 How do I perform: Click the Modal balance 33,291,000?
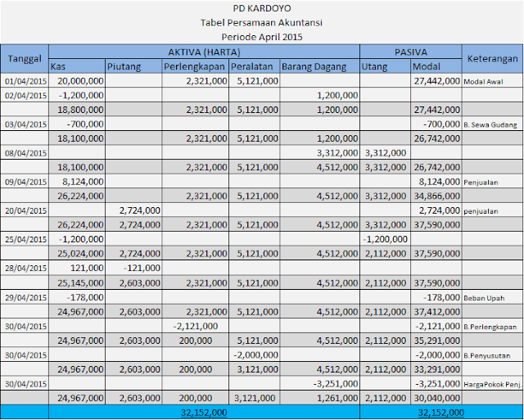[437, 369]
